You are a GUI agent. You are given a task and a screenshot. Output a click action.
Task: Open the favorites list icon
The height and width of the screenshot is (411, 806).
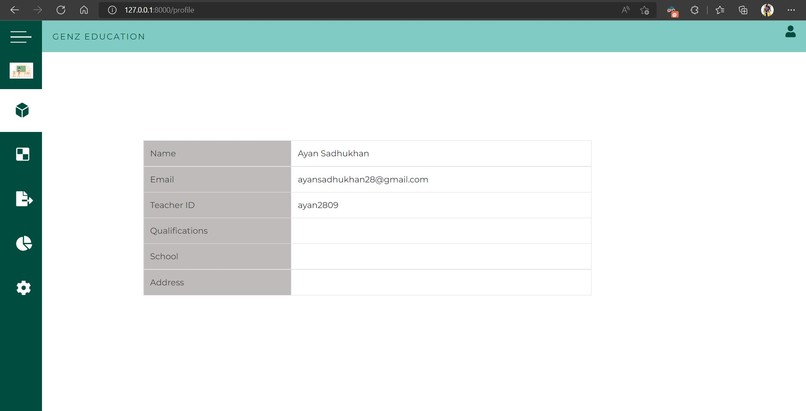(x=720, y=10)
